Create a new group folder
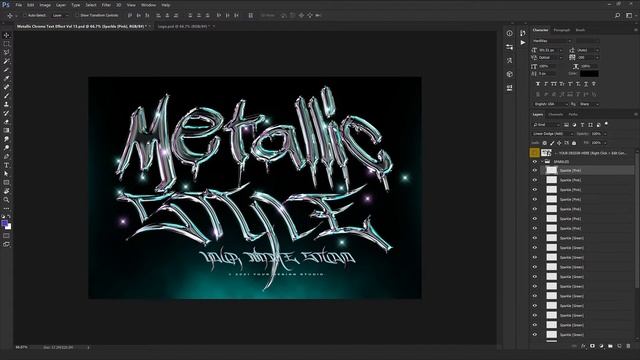The height and width of the screenshot is (360, 640). 610,346
